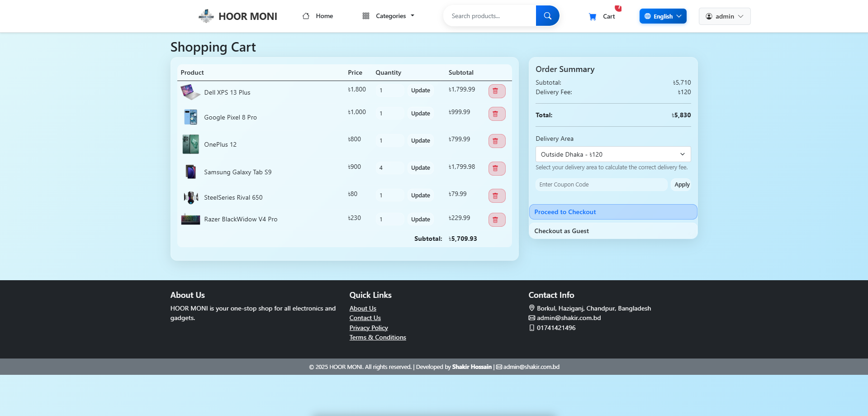Delete OnePlus 12 from the cart
The height and width of the screenshot is (416, 868).
(x=497, y=141)
